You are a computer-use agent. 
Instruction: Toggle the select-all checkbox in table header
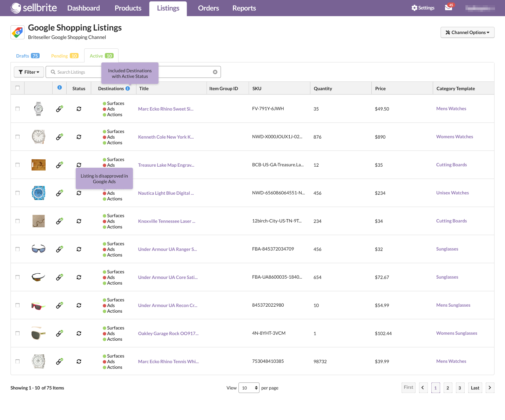tap(18, 88)
